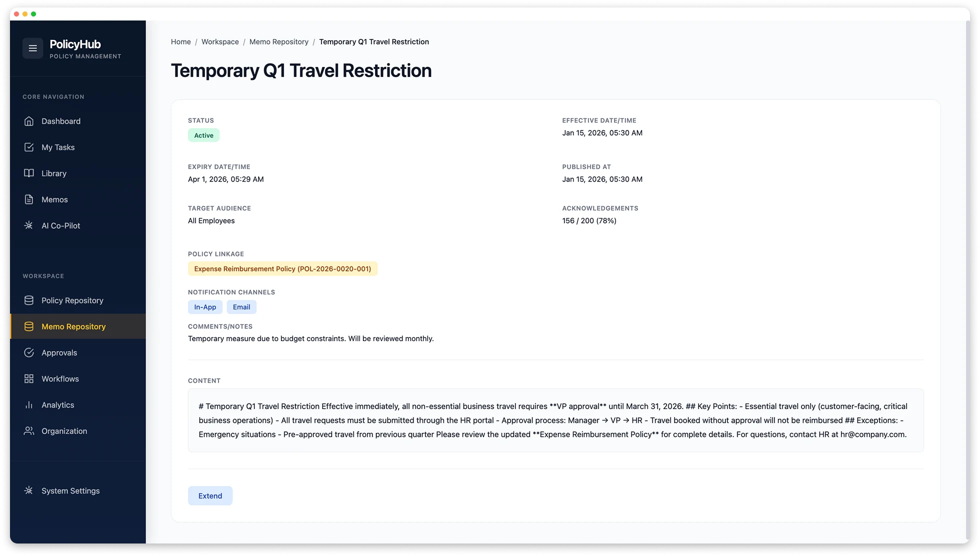Screen dimensions: 980x556
Task: Click the Expense Reimbursement Policy linkage tag
Action: [x=282, y=269]
